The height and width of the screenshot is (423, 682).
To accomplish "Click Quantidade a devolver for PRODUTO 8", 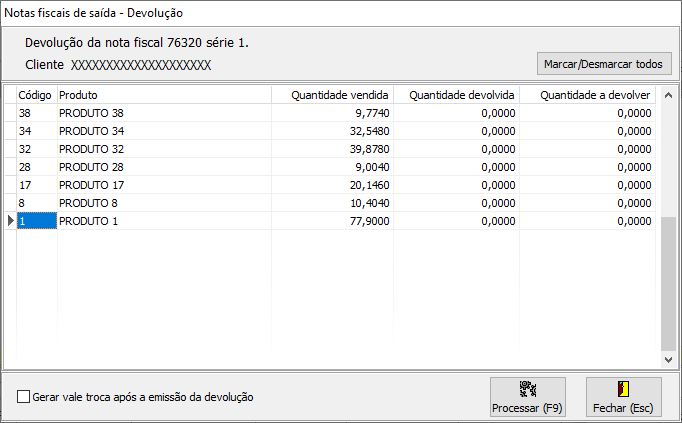I will click(x=587, y=203).
